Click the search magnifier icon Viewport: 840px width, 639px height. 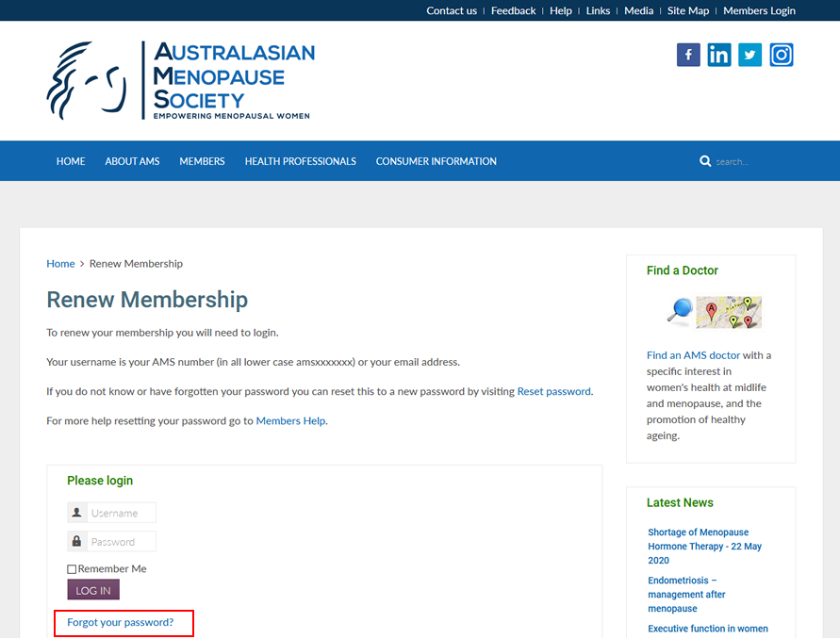click(705, 160)
